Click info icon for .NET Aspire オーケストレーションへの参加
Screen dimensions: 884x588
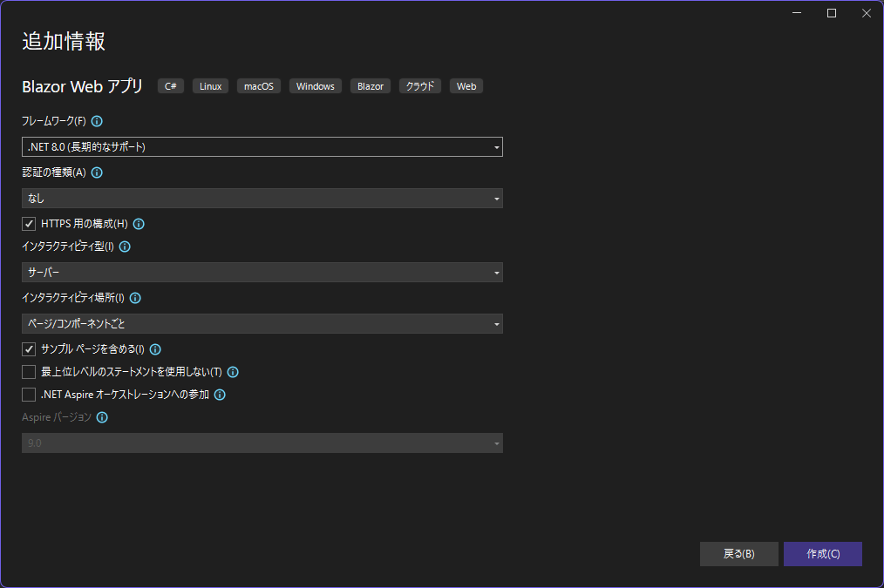[220, 395]
